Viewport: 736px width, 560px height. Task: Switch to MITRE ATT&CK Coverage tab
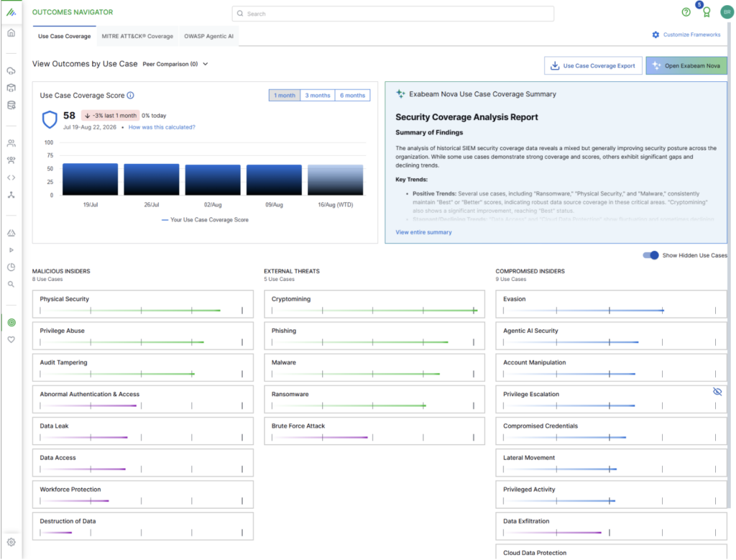[137, 36]
